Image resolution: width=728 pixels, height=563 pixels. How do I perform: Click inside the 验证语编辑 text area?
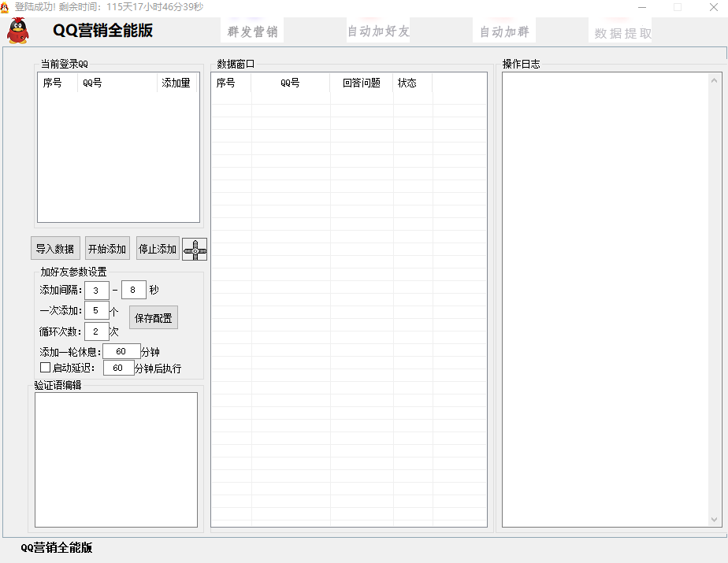click(x=116, y=459)
